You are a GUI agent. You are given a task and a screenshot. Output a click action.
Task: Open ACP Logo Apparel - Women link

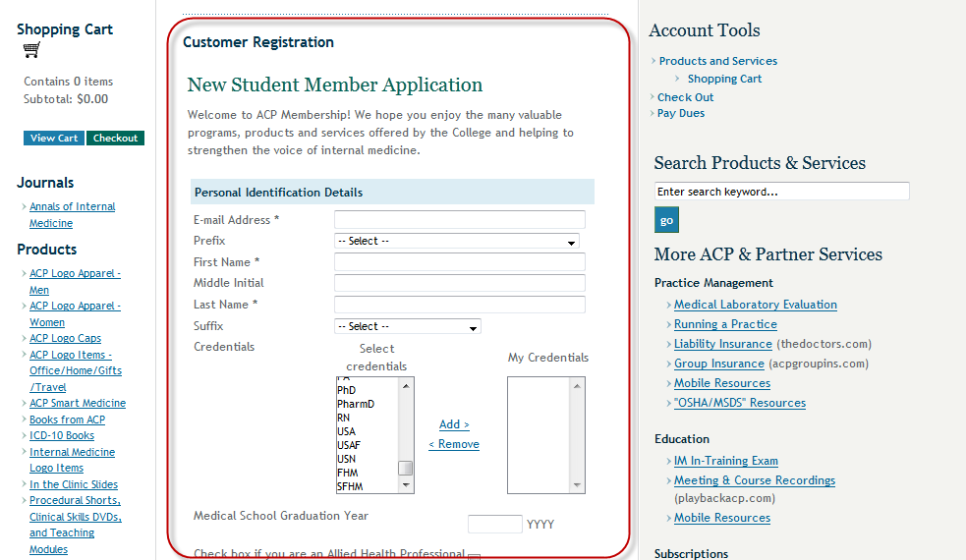75,313
